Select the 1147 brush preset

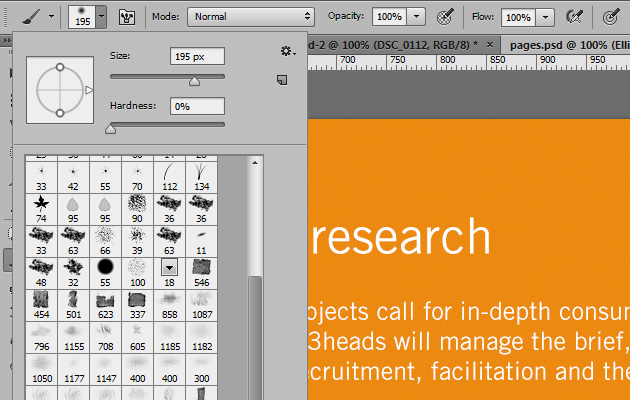[105, 369]
